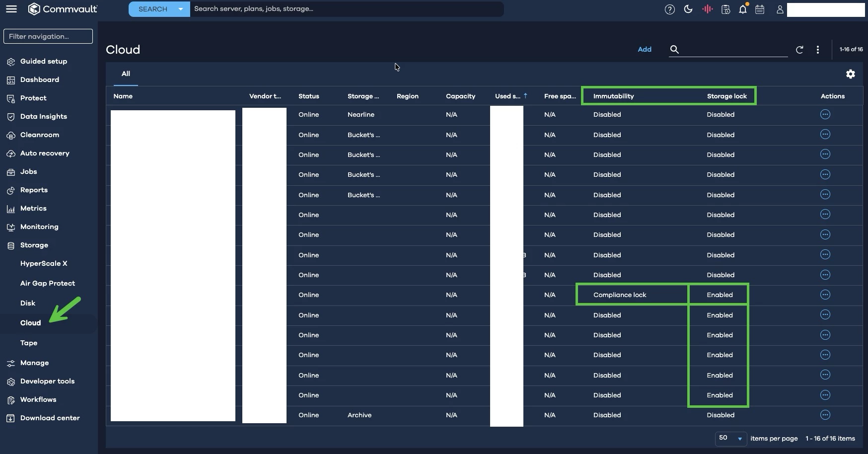Open actions menu for Compliance lock row
The height and width of the screenshot is (454, 868).
click(825, 295)
